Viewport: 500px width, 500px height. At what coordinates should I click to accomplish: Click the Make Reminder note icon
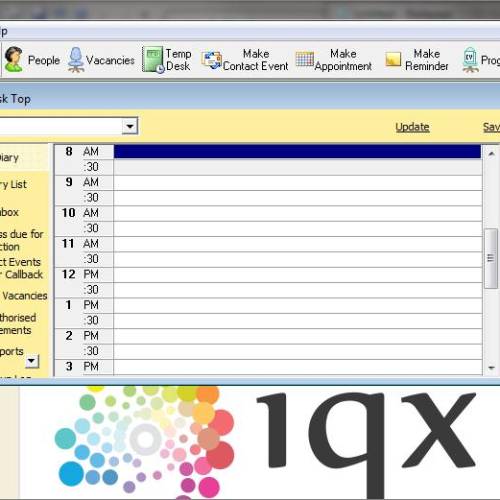(x=393, y=60)
